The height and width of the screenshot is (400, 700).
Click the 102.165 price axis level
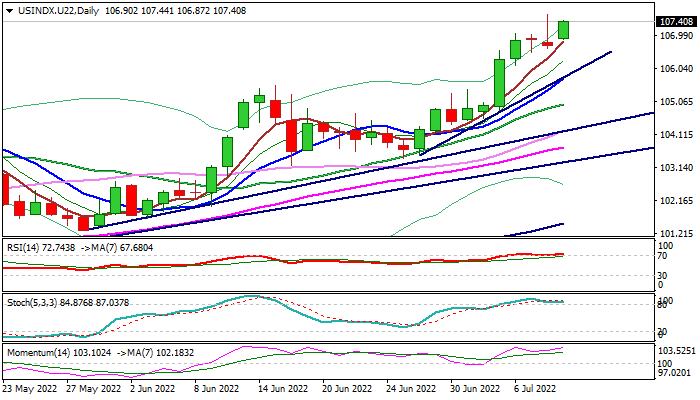tap(675, 201)
